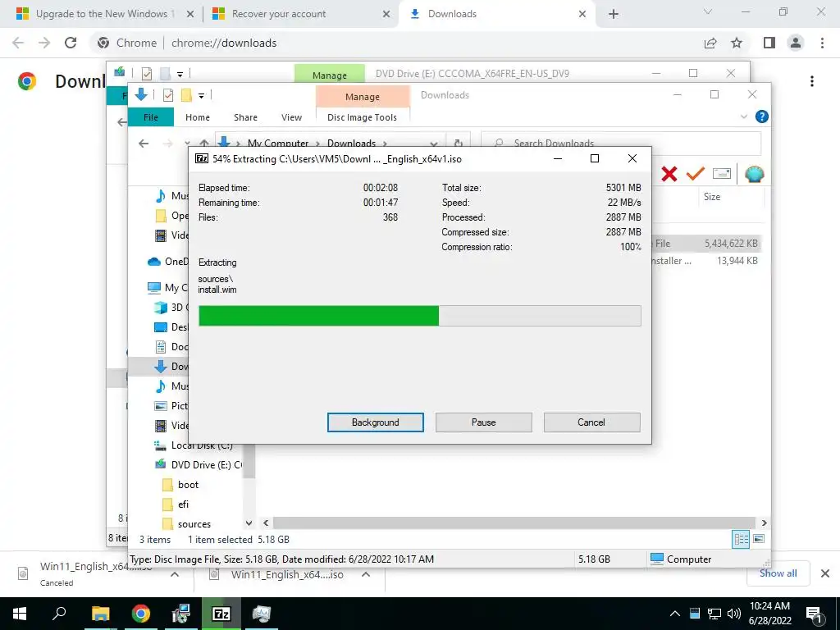The width and height of the screenshot is (840, 630).
Task: Click the green extraction progress bar
Action: (x=419, y=316)
